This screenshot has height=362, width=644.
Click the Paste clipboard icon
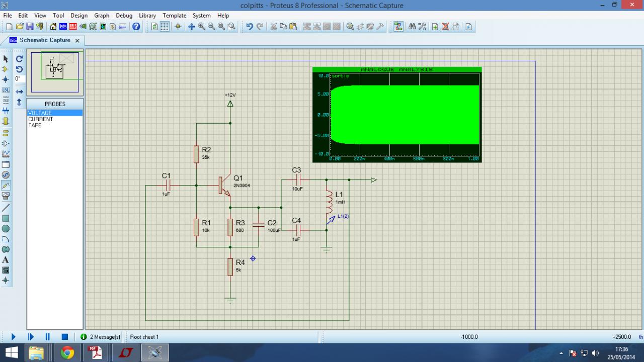pos(293,27)
